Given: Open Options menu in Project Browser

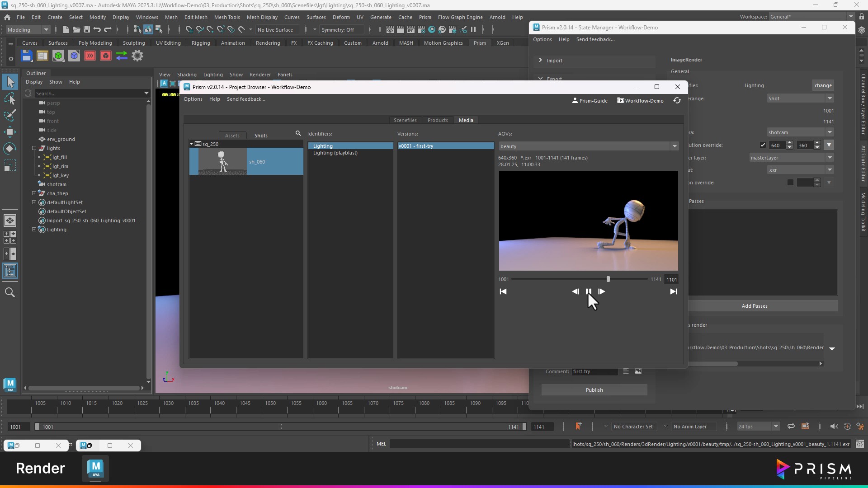Looking at the screenshot, I should click(x=193, y=99).
